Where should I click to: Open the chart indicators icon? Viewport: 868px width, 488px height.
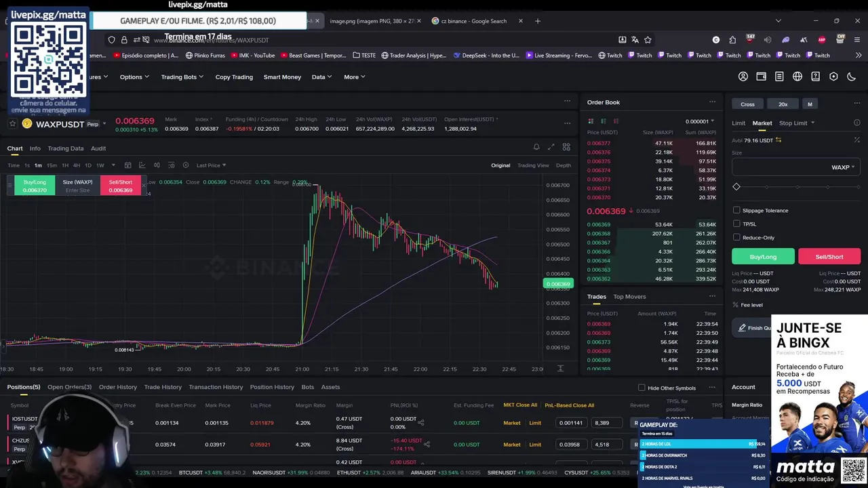click(x=142, y=165)
